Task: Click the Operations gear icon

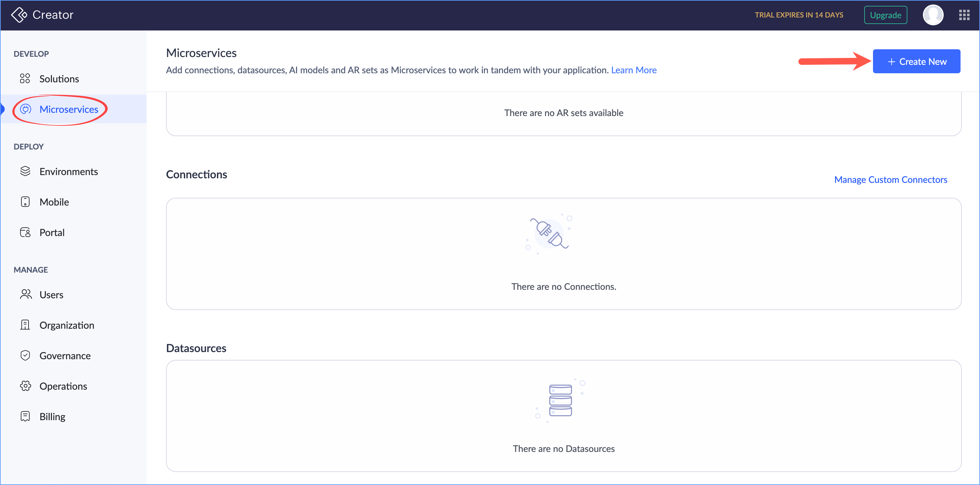Action: click(25, 386)
